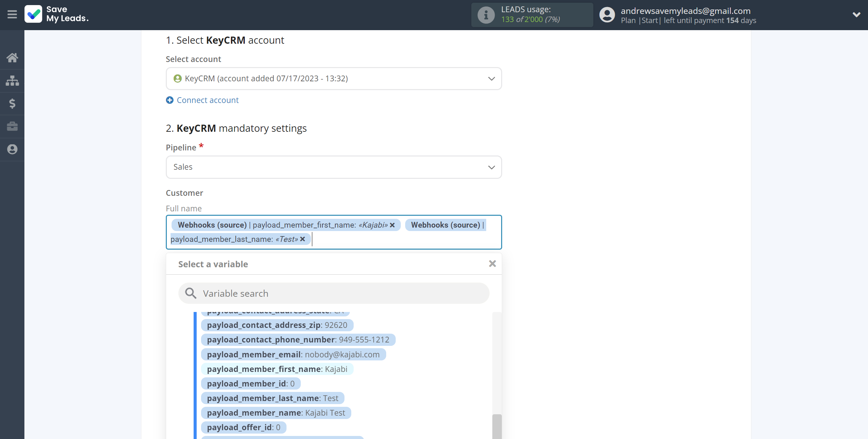Select payload_offer_id variable
The height and width of the screenshot is (439, 868).
pos(243,427)
